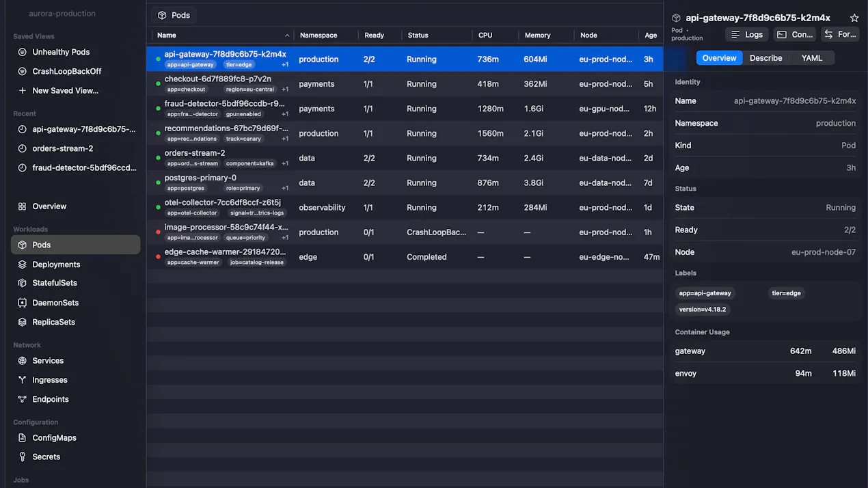Click the clock icon beside recent orders-stream-2

tap(22, 148)
